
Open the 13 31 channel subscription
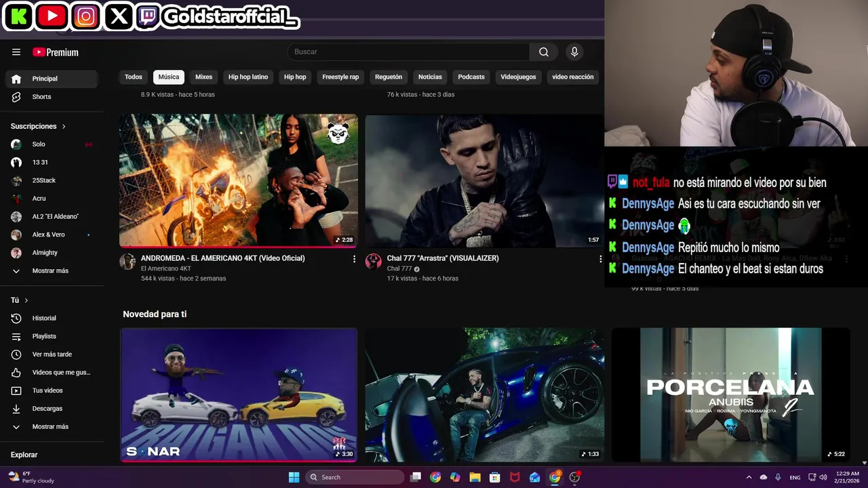52,163
